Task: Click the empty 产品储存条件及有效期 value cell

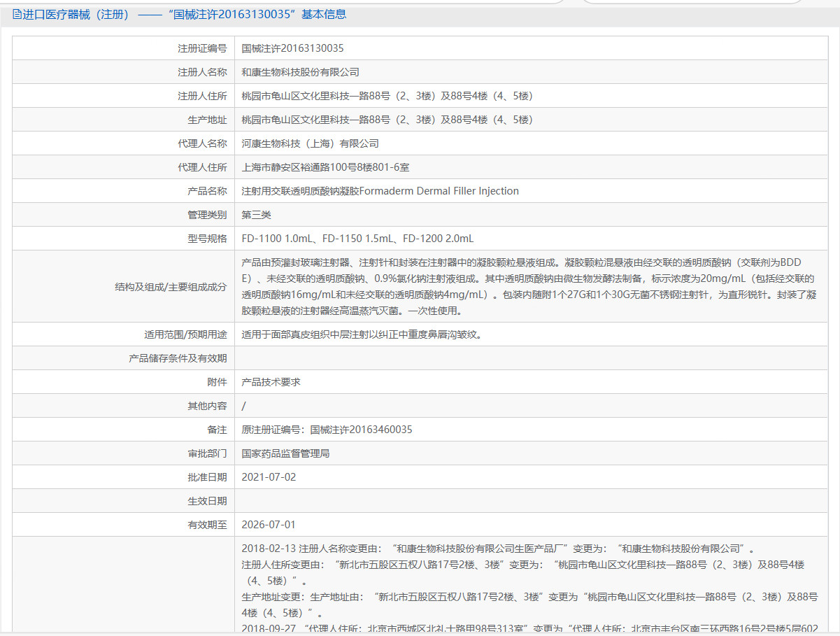Action: 530,358
